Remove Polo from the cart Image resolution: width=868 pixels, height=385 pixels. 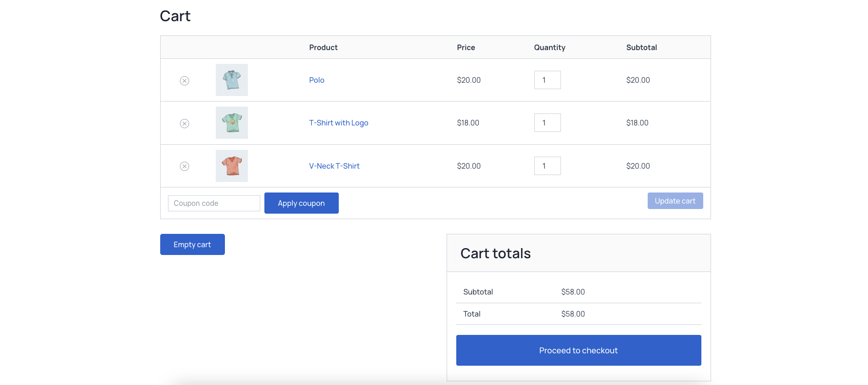click(184, 81)
